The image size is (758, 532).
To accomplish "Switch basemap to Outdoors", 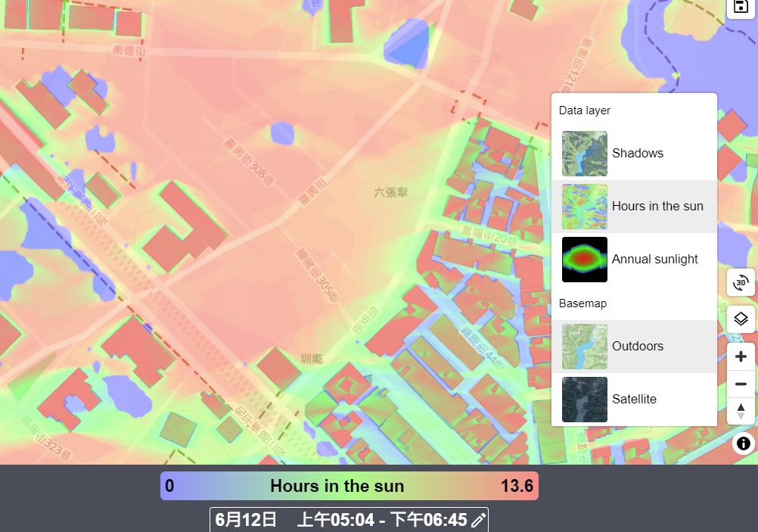I will pos(634,347).
